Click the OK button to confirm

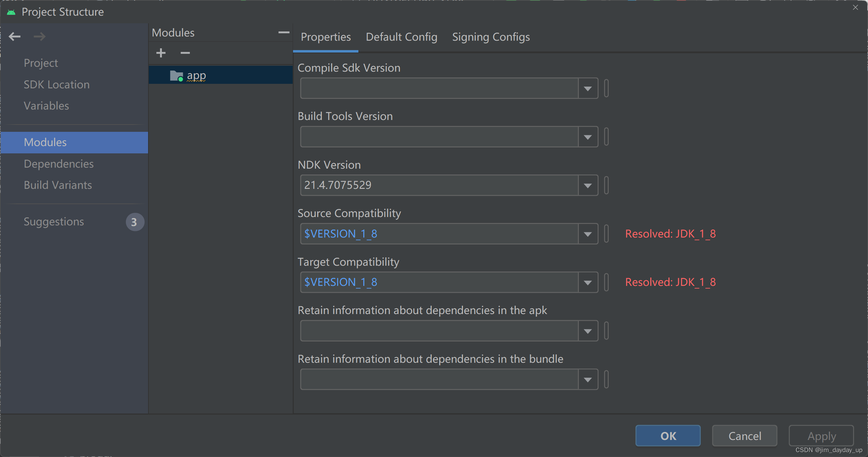(668, 435)
